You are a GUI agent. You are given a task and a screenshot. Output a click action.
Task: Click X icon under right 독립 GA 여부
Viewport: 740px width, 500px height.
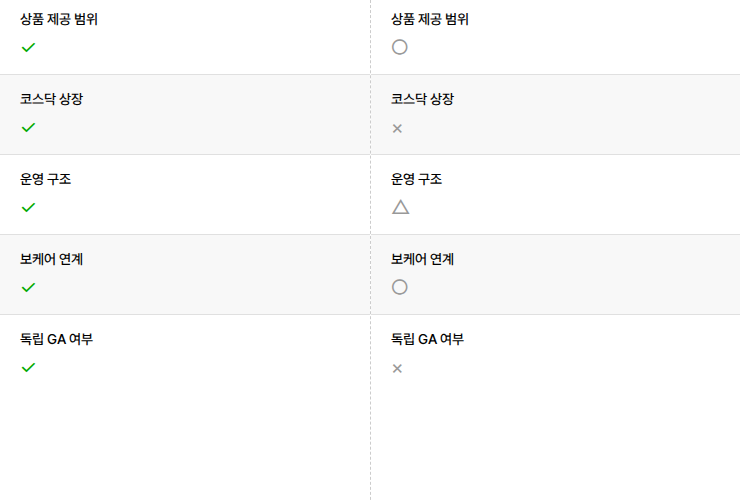[397, 368]
